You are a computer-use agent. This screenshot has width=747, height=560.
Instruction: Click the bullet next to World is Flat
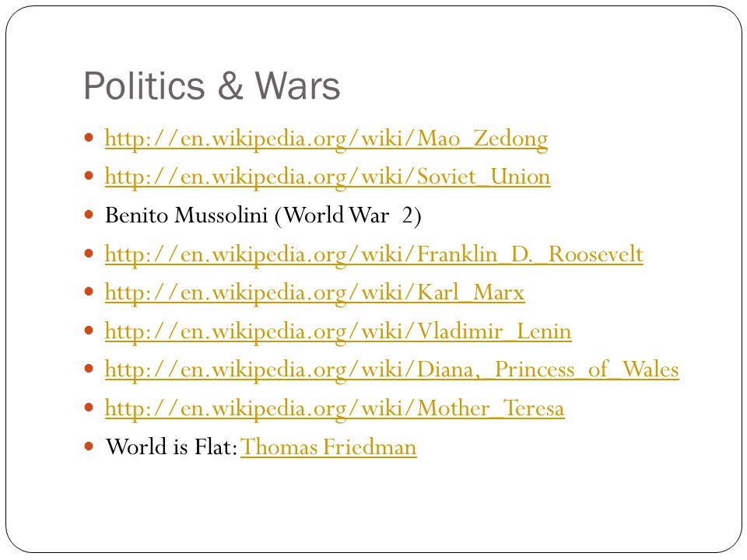[x=89, y=446]
